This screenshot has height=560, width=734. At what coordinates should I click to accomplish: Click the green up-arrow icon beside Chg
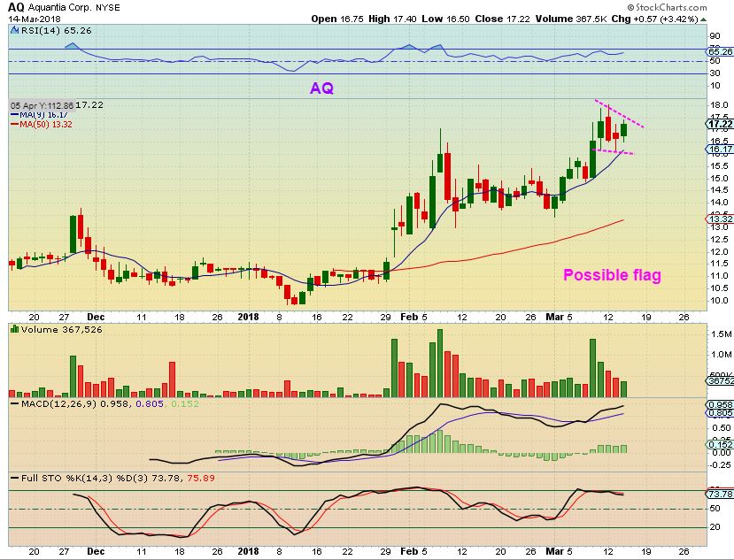coord(703,19)
